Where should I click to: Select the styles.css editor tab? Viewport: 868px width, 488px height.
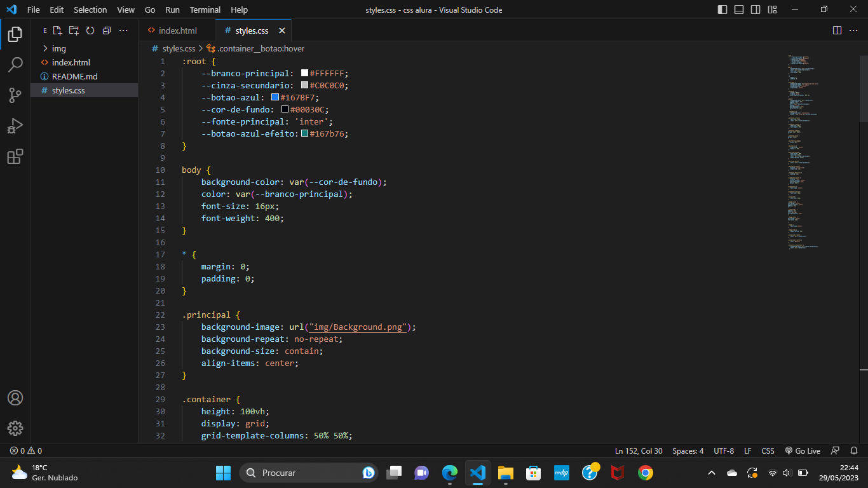(x=252, y=30)
